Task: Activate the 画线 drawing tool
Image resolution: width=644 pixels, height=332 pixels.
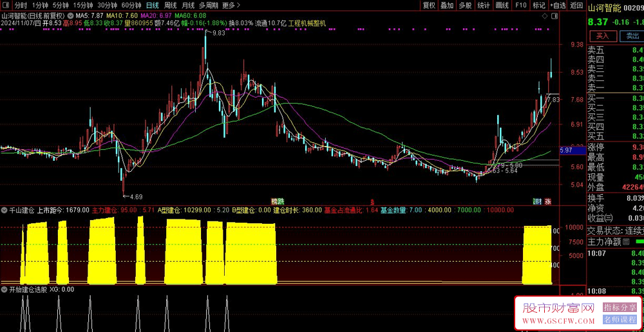Action: [x=502, y=5]
